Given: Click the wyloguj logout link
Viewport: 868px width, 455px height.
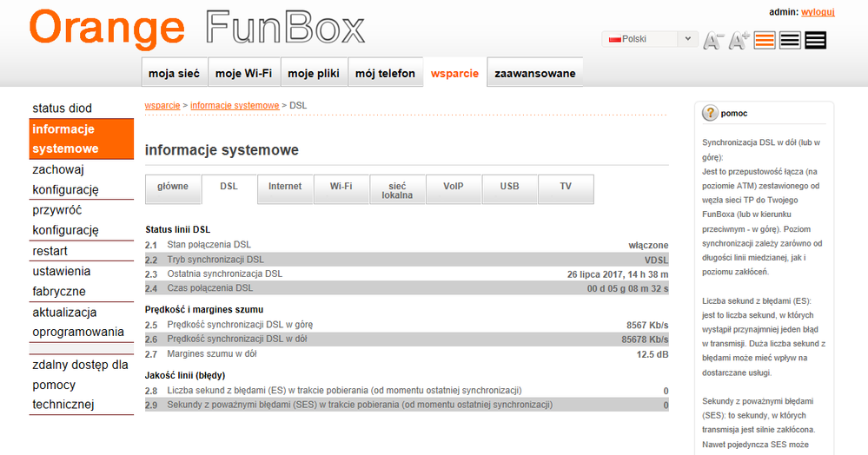Looking at the screenshot, I should click(x=818, y=12).
